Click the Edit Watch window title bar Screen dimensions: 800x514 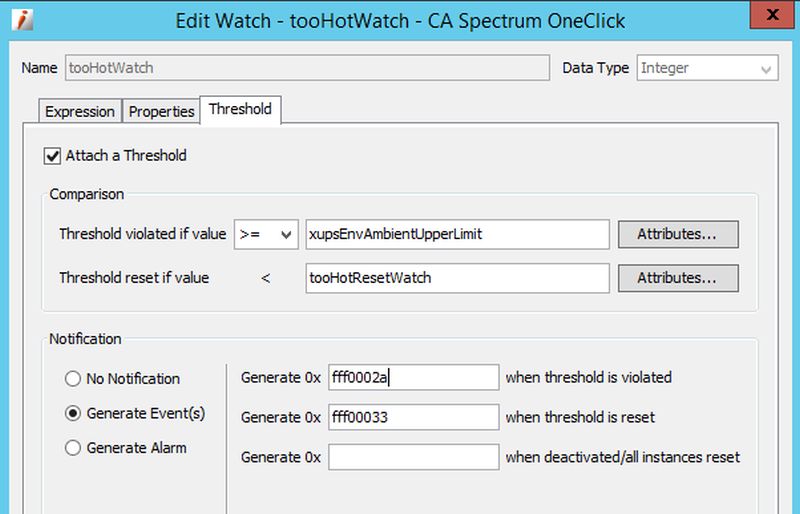(400, 20)
